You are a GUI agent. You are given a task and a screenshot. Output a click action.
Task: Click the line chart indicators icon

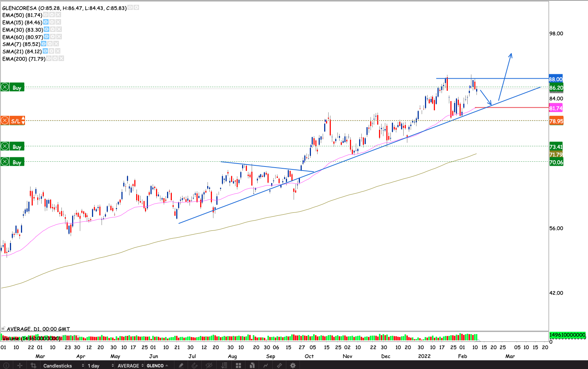click(265, 365)
